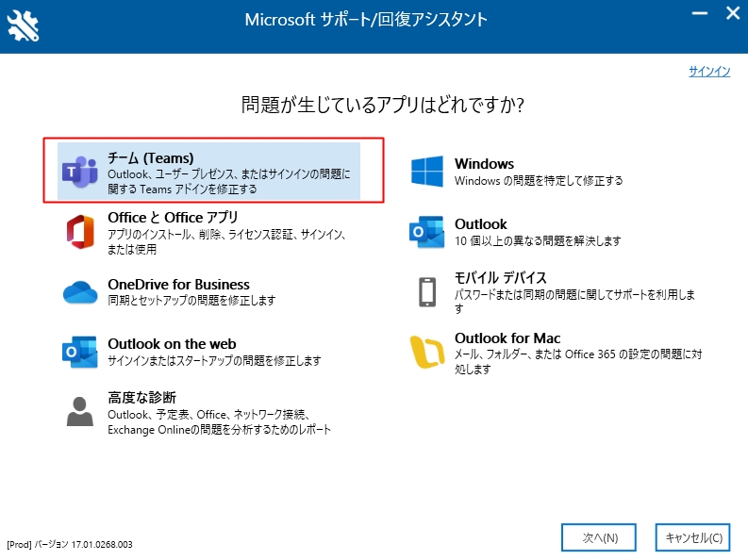Click the サインイン link
748x560 pixels.
point(709,72)
